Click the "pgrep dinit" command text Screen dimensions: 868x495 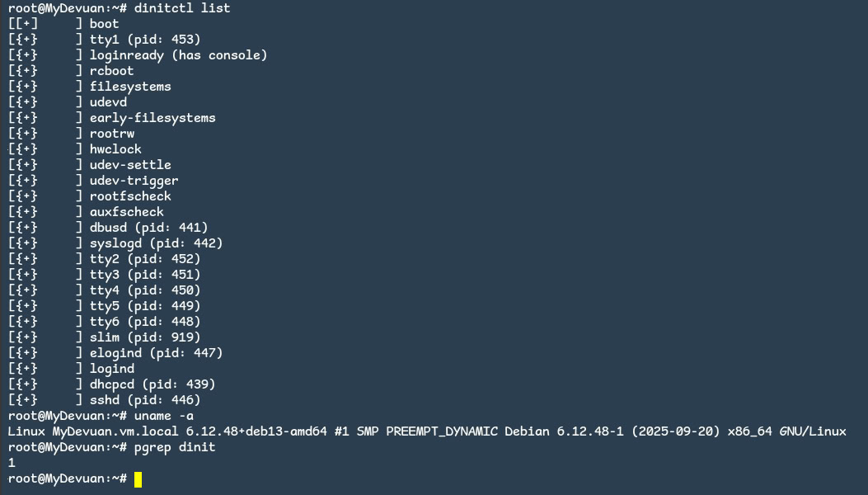coord(175,447)
